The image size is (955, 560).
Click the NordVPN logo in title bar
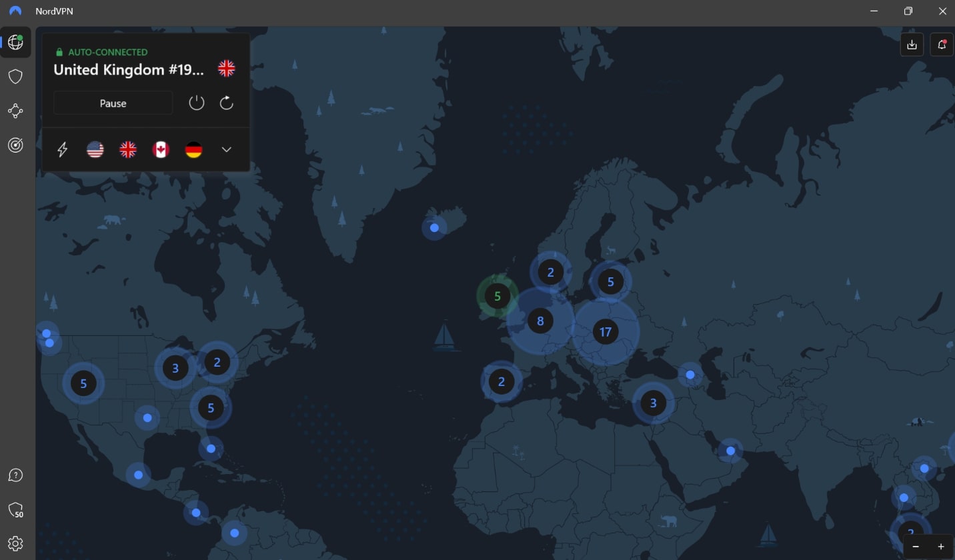[15, 11]
